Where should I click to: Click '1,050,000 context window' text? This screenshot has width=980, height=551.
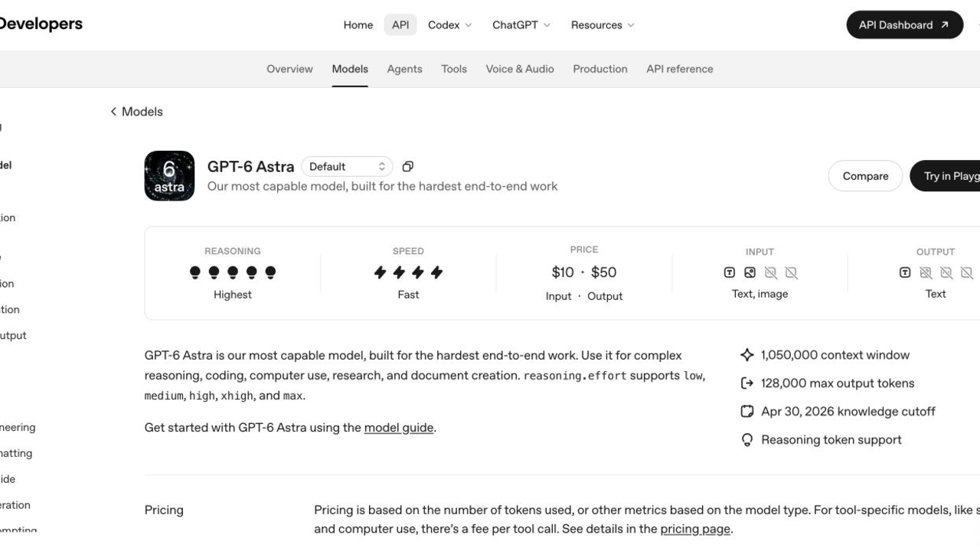[x=835, y=355]
